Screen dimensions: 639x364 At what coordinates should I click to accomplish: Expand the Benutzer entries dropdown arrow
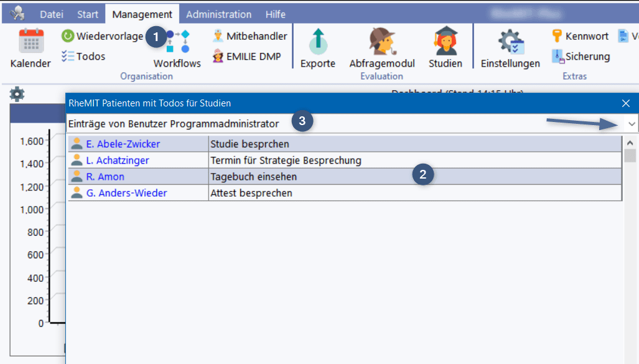point(632,124)
